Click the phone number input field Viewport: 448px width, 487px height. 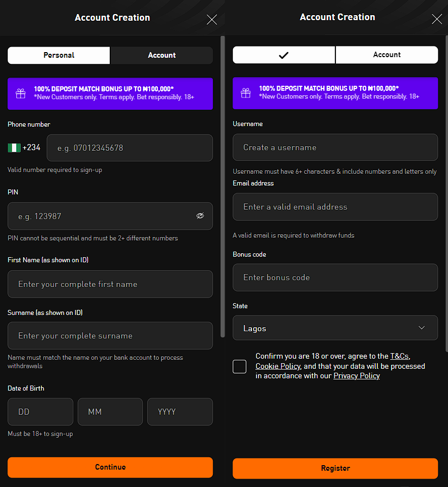(129, 147)
